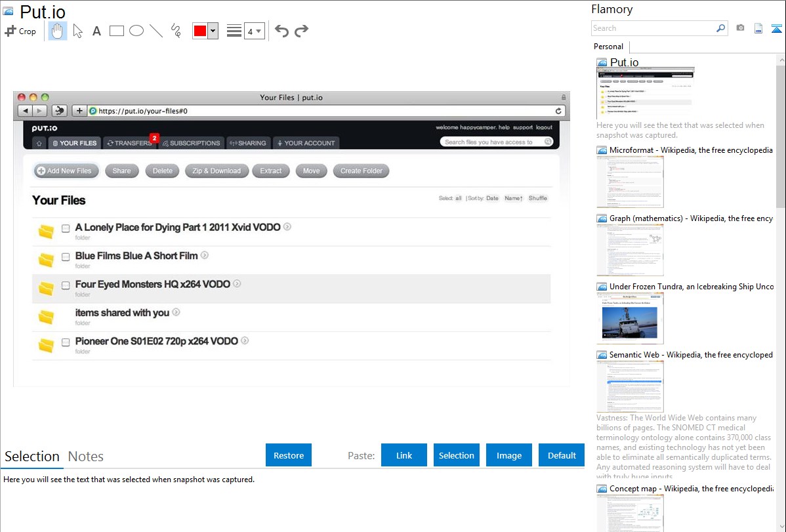Undo the last annotation

[281, 31]
